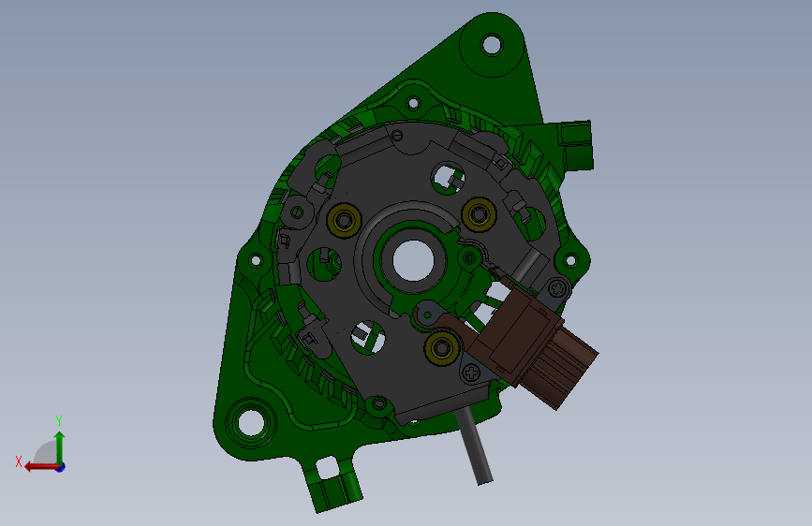Click the Phillips screw below the brown connector

(x=471, y=372)
